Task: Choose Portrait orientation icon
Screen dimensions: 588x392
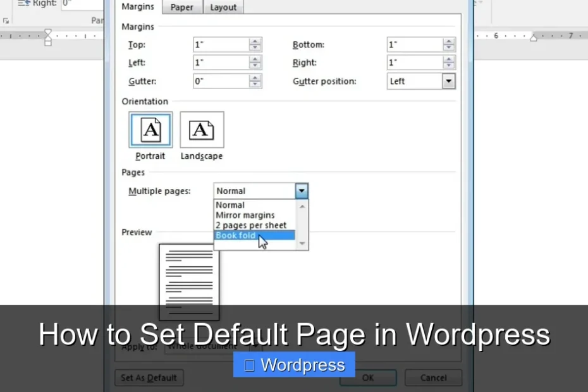Action: pos(150,130)
